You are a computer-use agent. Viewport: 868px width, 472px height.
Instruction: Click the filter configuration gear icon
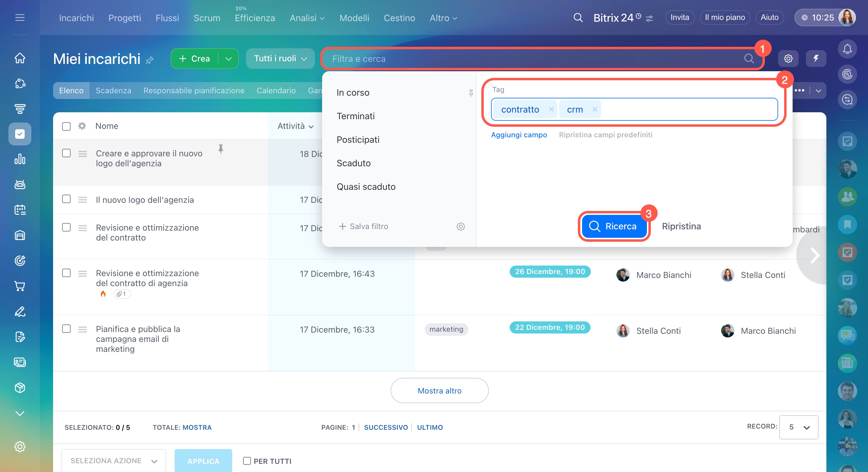coord(461,227)
